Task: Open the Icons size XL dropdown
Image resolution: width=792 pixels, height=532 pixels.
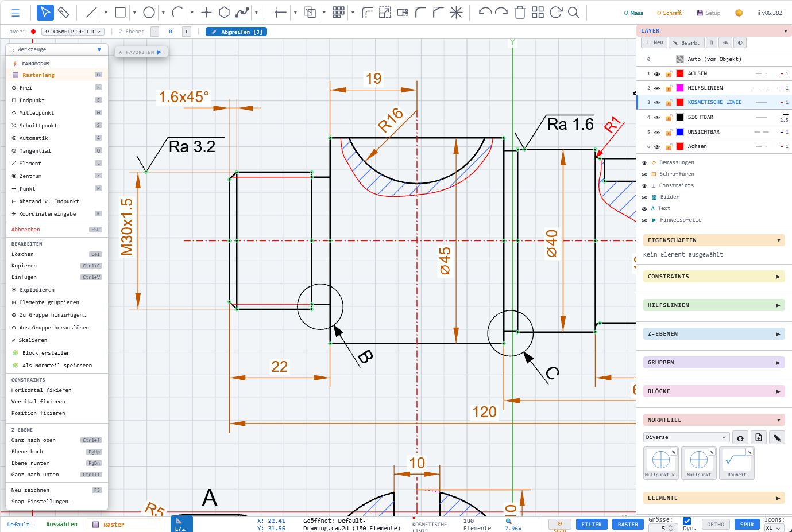Action: [x=774, y=527]
